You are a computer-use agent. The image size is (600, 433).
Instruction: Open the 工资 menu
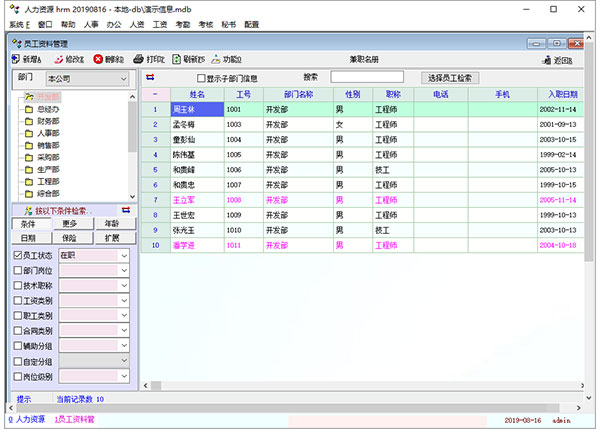(160, 24)
